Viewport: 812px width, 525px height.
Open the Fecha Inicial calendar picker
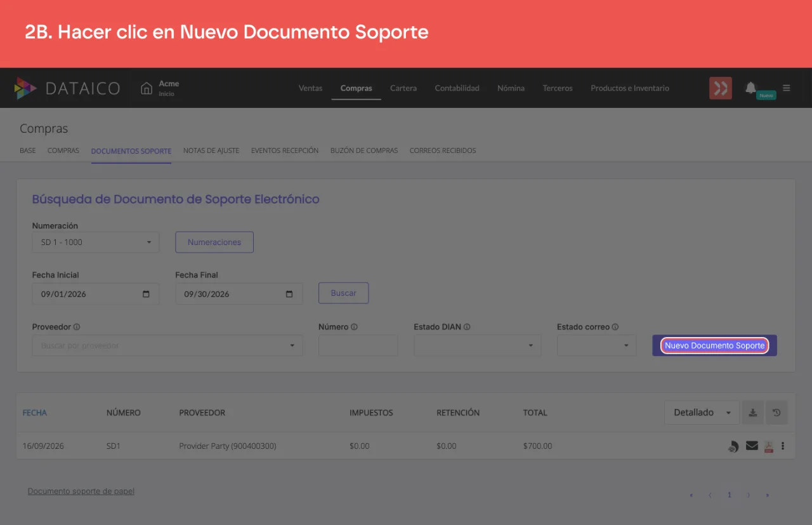147,294
